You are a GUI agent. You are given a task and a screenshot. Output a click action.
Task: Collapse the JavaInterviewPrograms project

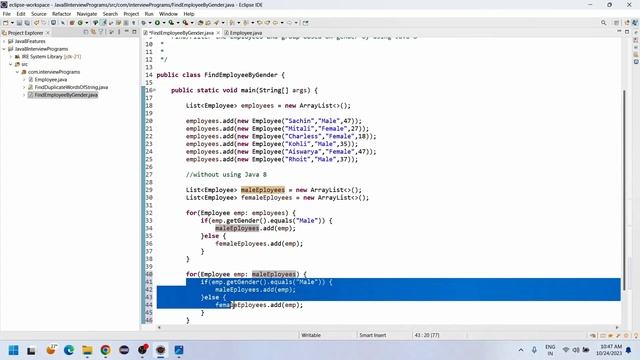[4, 49]
